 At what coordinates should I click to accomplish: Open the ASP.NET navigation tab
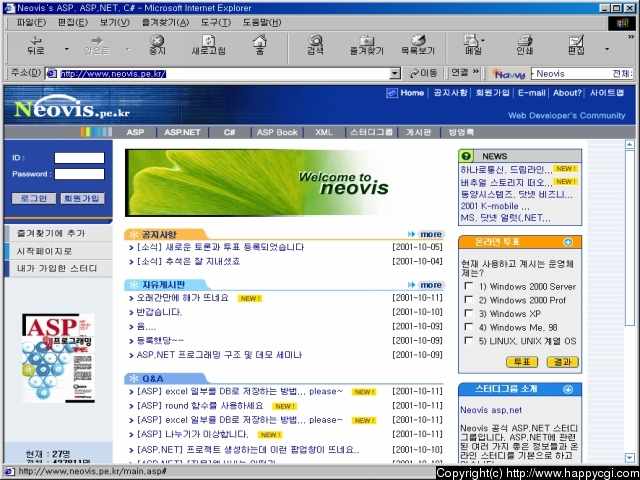tap(182, 132)
